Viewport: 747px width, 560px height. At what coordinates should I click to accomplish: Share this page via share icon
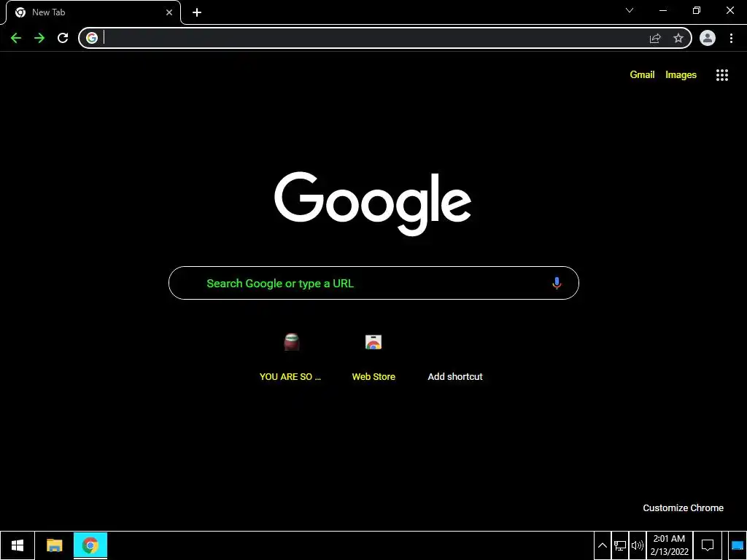pos(655,38)
